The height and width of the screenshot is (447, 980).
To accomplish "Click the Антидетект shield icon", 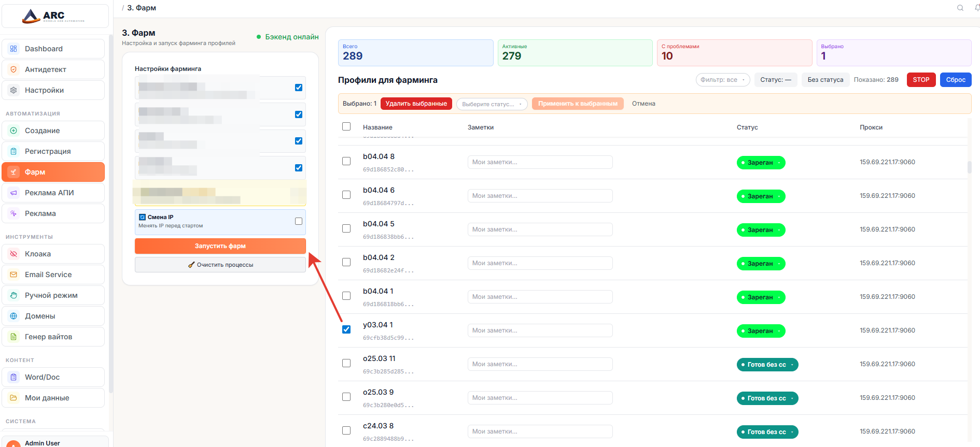I will (x=14, y=69).
